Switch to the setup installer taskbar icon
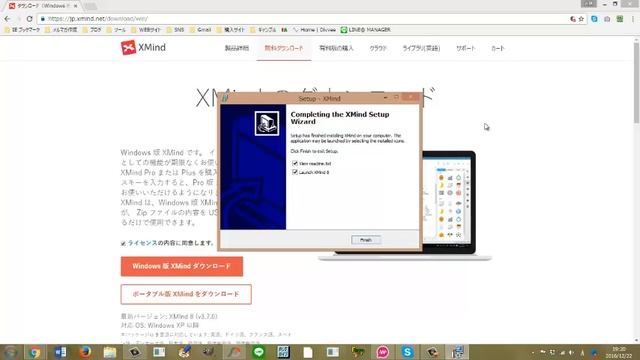The height and width of the screenshot is (360, 640). pyautogui.click(x=457, y=352)
